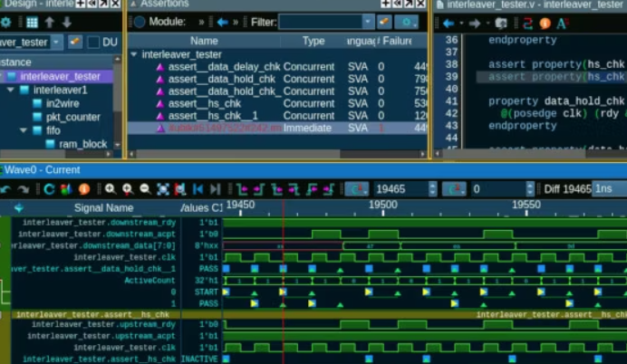Click the font A icon in editor toolbar

point(562,23)
